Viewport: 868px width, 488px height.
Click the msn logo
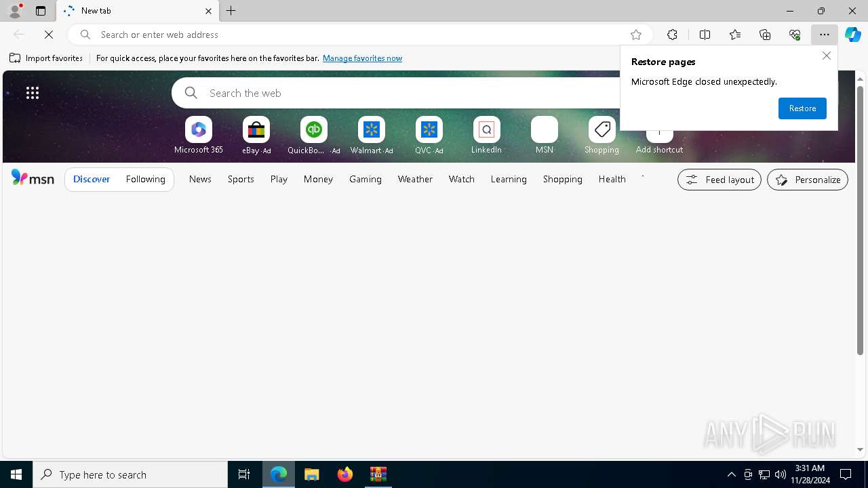pos(33,178)
